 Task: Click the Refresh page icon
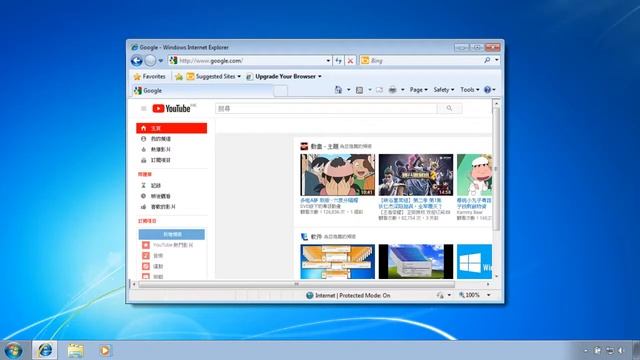click(x=338, y=61)
